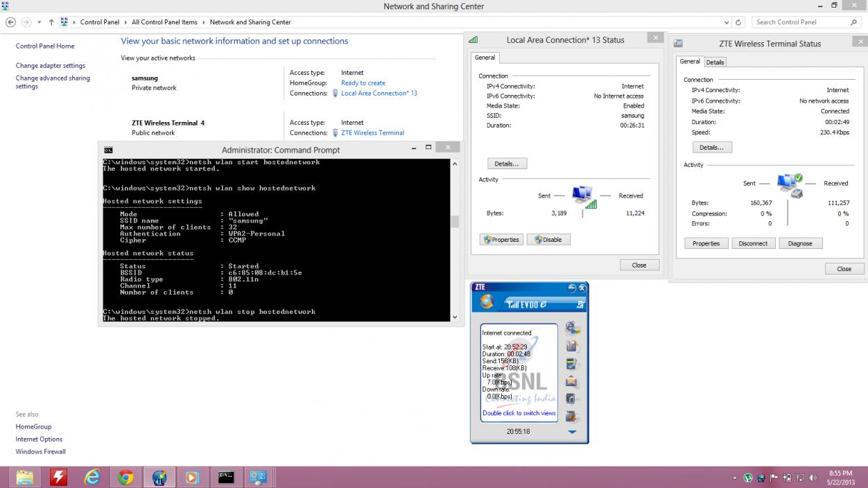The width and height of the screenshot is (868, 488).
Task: Click Disable in Local Area Connection status
Action: coord(548,240)
